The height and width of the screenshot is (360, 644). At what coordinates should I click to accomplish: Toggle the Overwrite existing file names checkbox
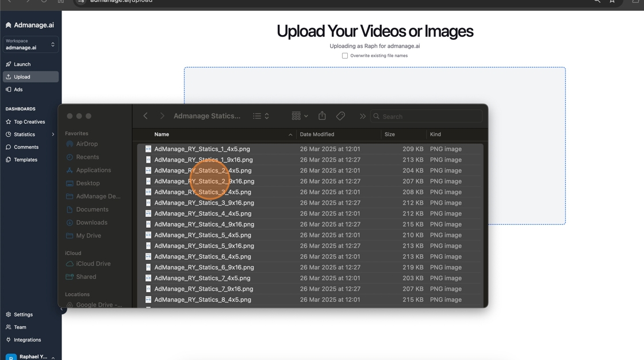point(345,56)
